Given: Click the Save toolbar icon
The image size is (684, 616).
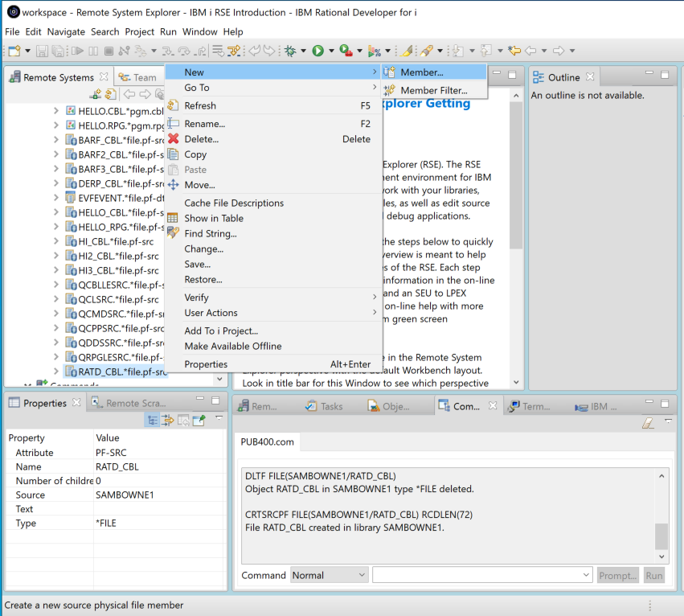Looking at the screenshot, I should tap(42, 51).
